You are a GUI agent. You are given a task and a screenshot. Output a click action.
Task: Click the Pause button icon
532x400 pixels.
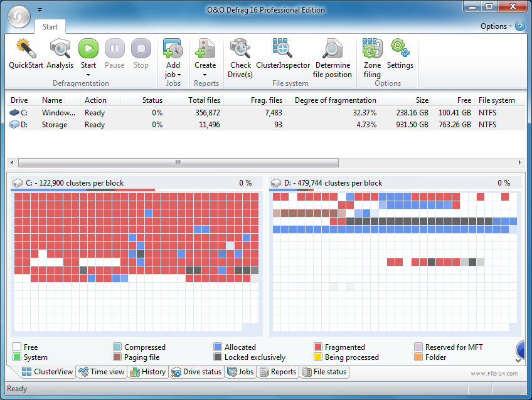pos(115,48)
